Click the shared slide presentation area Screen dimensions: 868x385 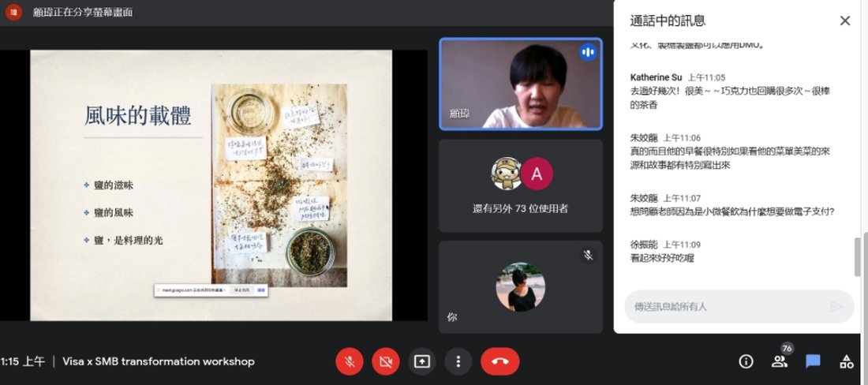coord(211,185)
